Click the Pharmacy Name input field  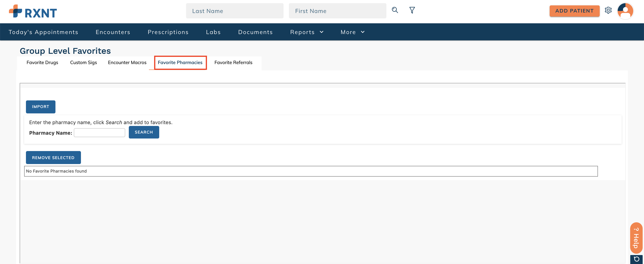pos(99,132)
